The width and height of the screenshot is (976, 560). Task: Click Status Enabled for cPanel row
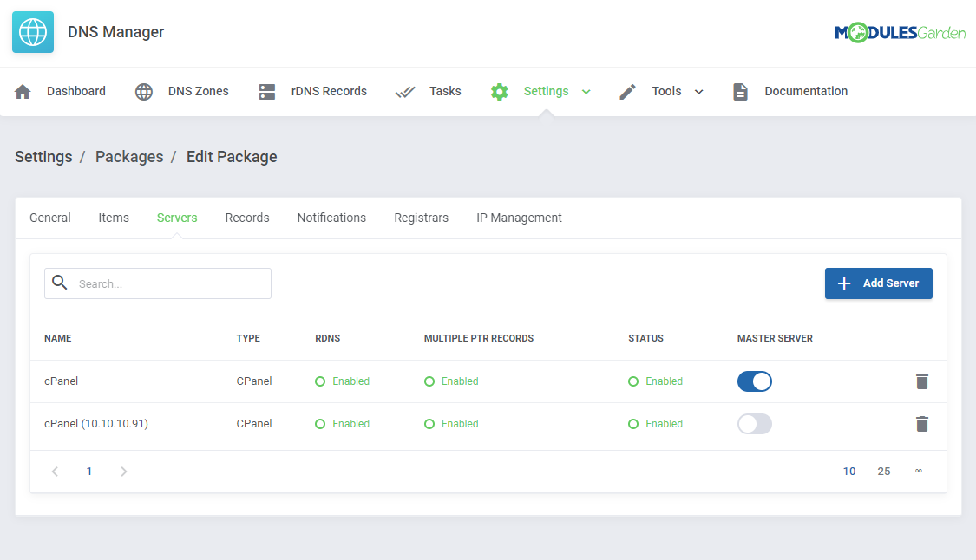656,381
